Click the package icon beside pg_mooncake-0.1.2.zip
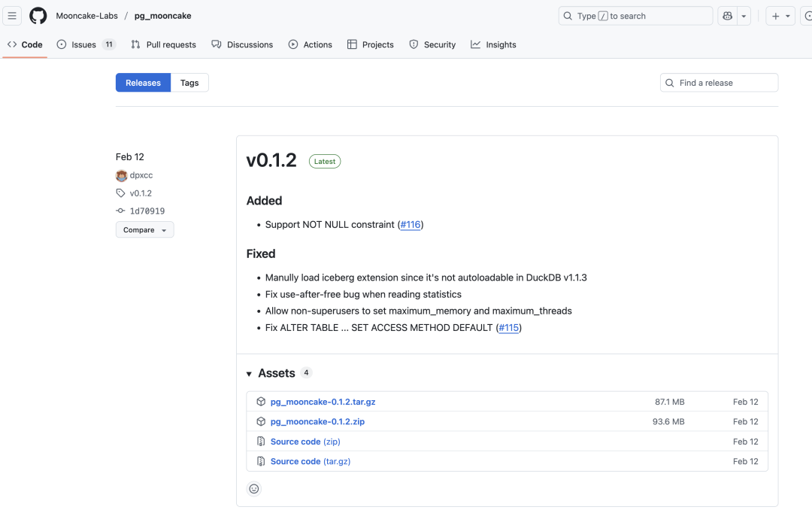The image size is (812, 513). [261, 422]
